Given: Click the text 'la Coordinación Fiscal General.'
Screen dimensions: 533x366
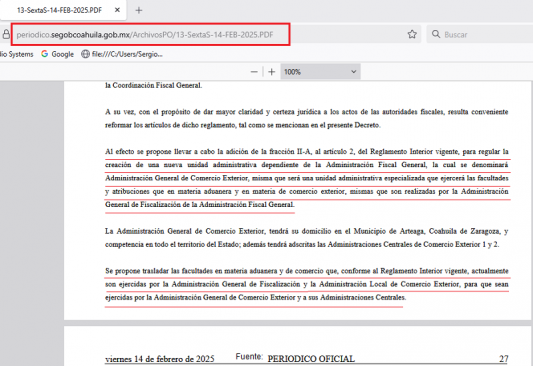Looking at the screenshot, I should click(x=153, y=86).
